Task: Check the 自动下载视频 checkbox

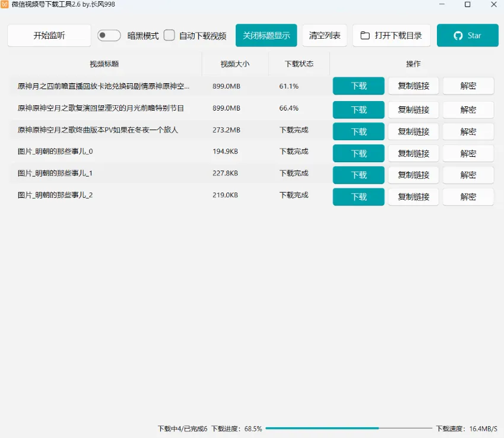Action: click(x=169, y=35)
